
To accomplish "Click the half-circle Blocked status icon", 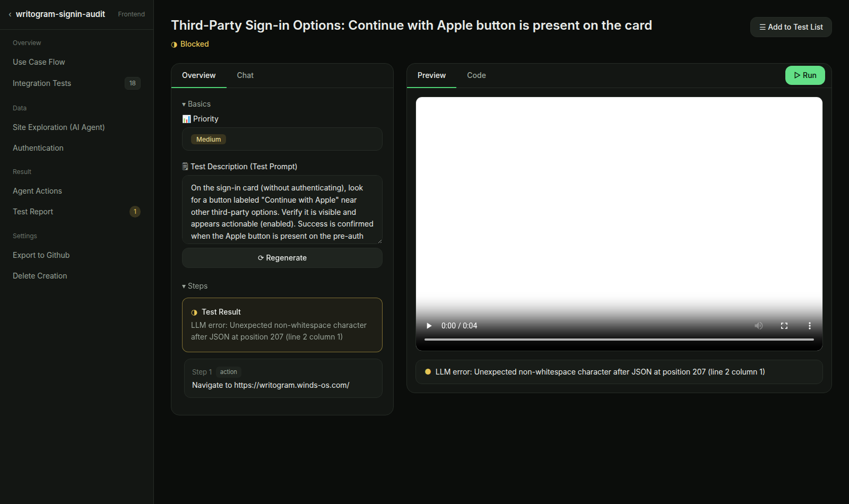I will pyautogui.click(x=174, y=45).
